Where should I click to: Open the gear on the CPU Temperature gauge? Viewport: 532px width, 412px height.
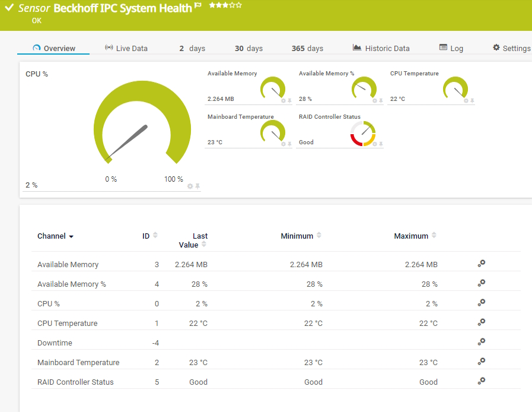point(466,101)
